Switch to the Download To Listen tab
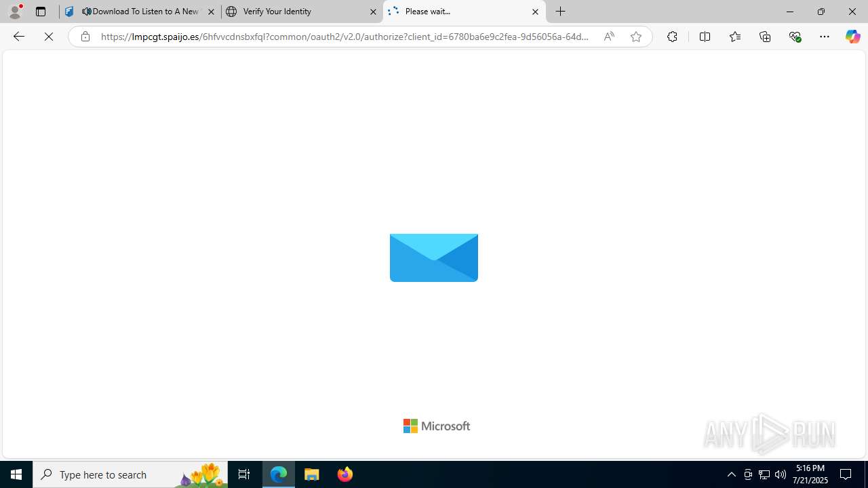The width and height of the screenshot is (868, 488). pos(140,12)
